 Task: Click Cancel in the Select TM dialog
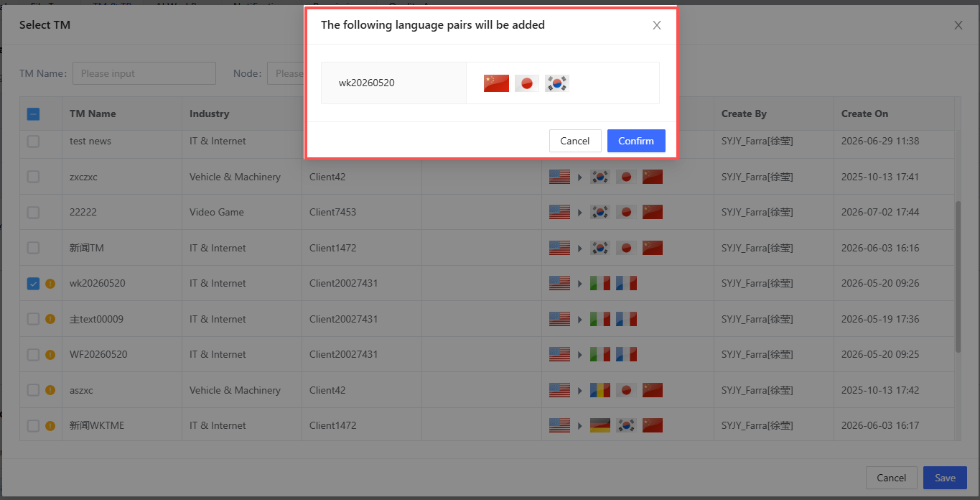892,478
